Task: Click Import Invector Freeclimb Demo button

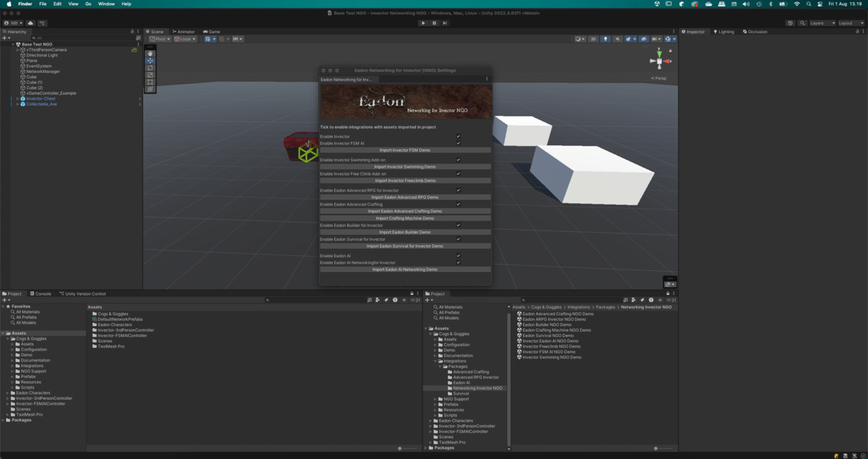Action: (405, 181)
